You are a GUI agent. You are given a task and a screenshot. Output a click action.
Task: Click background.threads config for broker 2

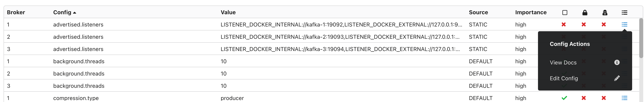79,74
